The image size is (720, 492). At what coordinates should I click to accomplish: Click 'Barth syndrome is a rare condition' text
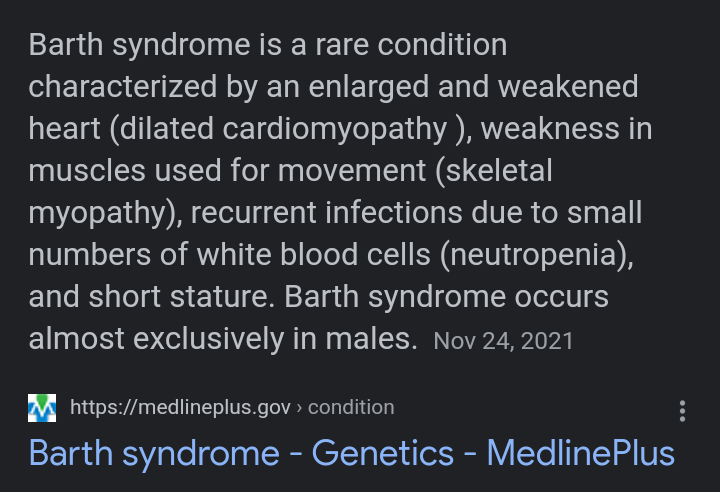268,45
